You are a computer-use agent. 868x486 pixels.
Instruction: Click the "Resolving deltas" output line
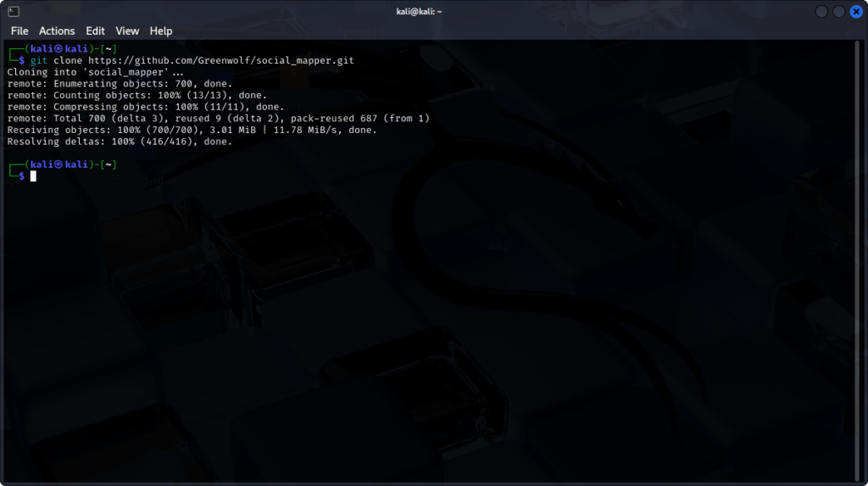pyautogui.click(x=120, y=142)
